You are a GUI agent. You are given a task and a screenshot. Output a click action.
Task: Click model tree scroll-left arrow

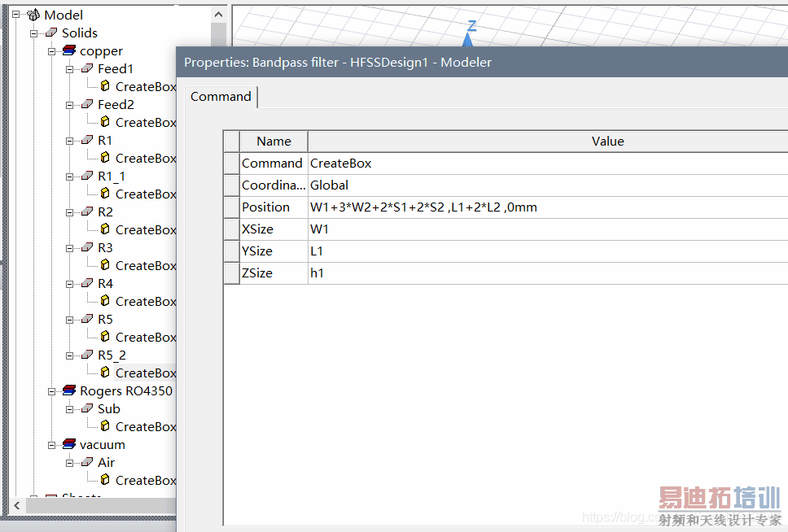(x=17, y=505)
